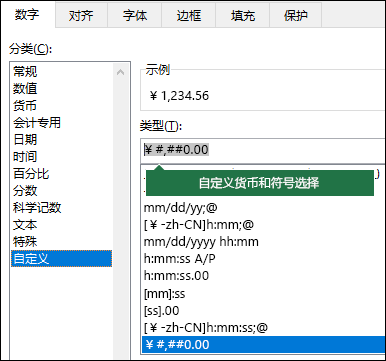This screenshot has height=361, width=386.
Task: Select 百分比 in category list
Action: [x=62, y=173]
